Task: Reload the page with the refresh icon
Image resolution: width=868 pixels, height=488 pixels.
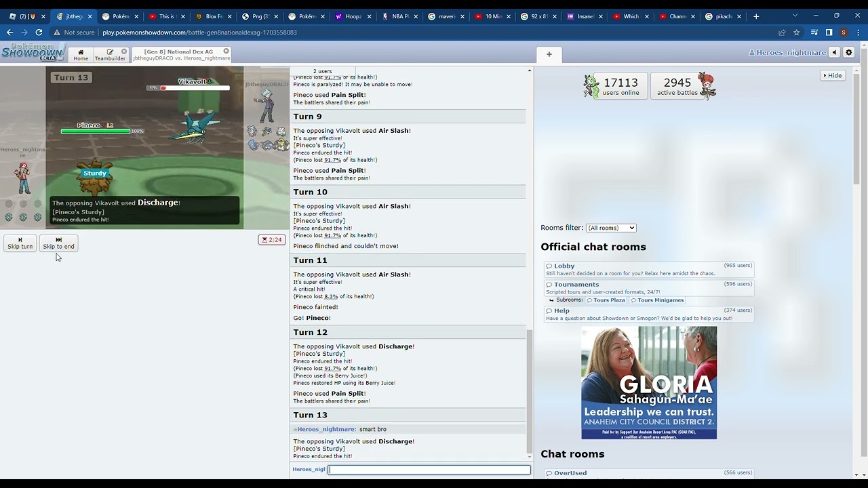Action: coord(39,32)
